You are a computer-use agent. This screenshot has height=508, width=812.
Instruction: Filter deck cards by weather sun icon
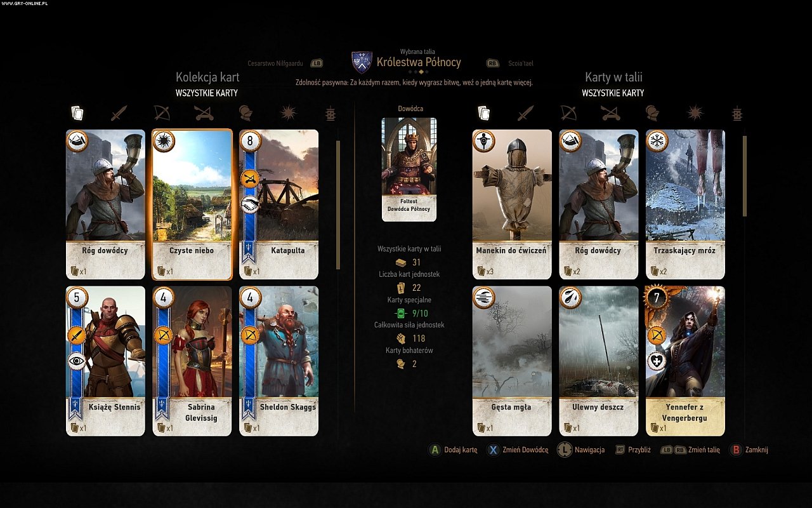695,114
